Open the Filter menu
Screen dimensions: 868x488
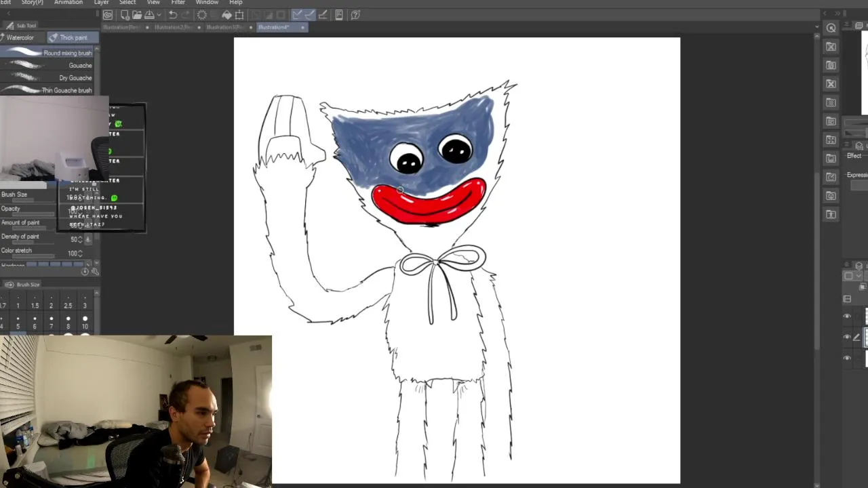[x=178, y=3]
